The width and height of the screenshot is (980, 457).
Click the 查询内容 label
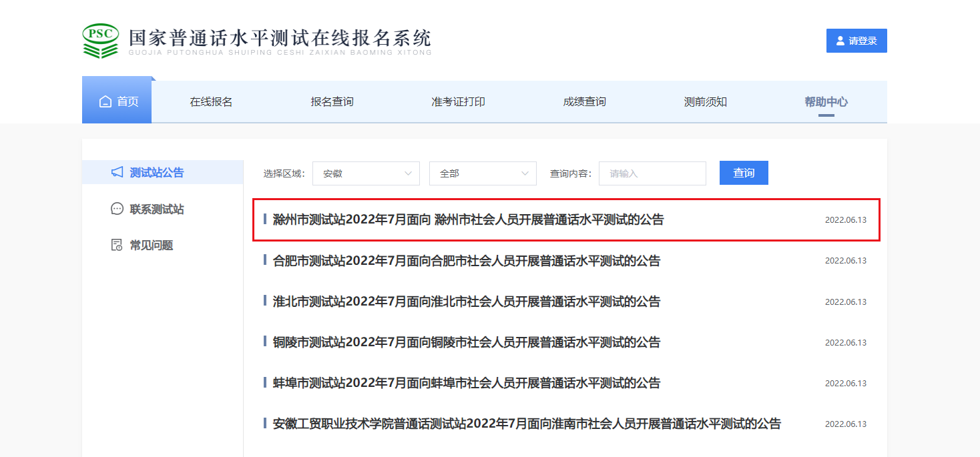point(571,173)
